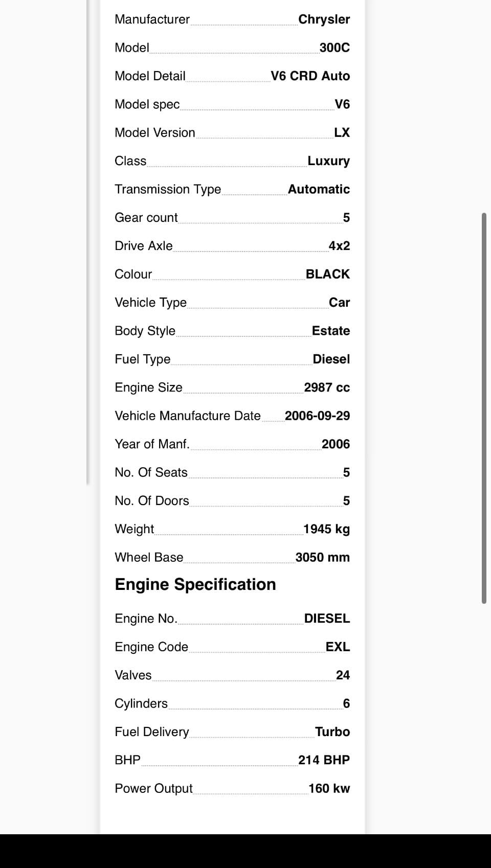Click the page scrollbar thumb on the right
Image resolution: width=491 pixels, height=868 pixels.
(484, 408)
